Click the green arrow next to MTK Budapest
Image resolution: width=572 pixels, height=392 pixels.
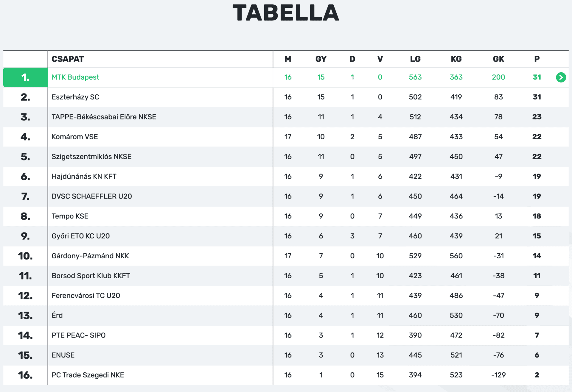tap(561, 77)
